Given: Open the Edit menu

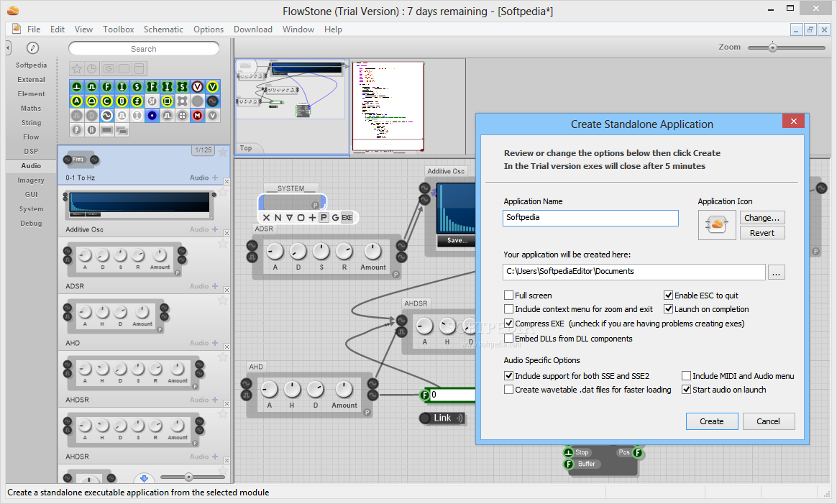Looking at the screenshot, I should (57, 29).
